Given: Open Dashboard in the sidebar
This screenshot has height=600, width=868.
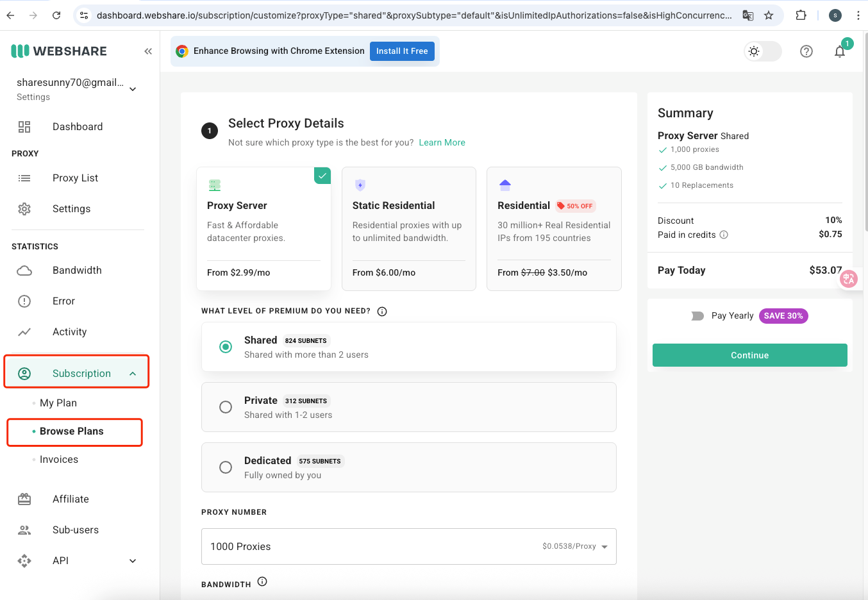Looking at the screenshot, I should (x=78, y=127).
